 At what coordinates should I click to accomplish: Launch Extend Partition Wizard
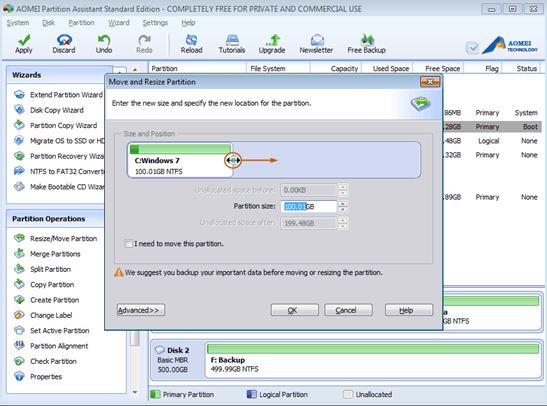(x=59, y=95)
